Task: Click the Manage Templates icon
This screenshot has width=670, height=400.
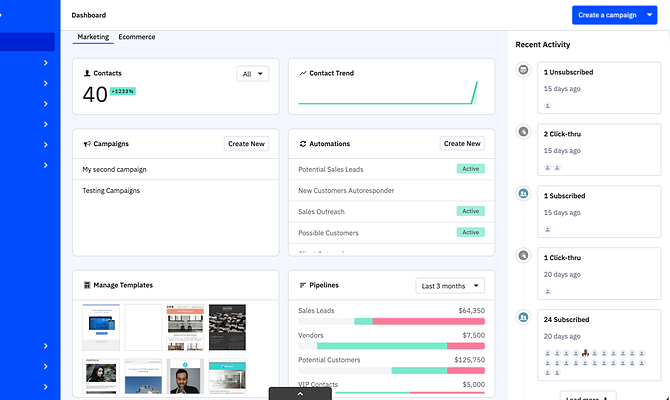Action: coord(87,285)
